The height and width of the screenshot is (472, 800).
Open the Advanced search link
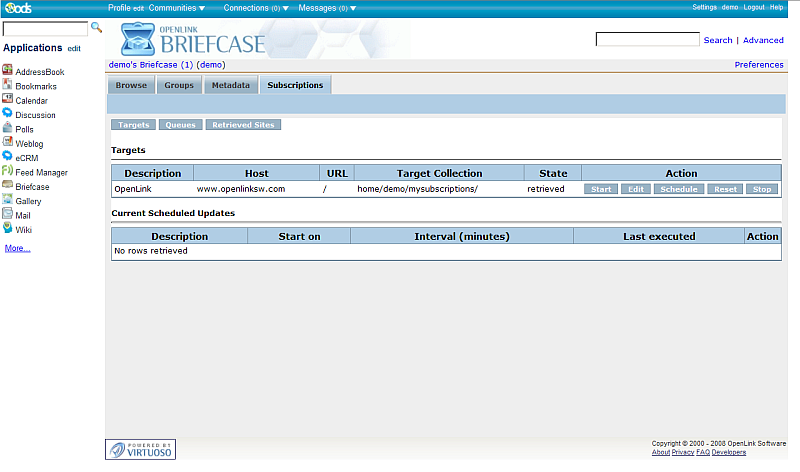tap(763, 40)
